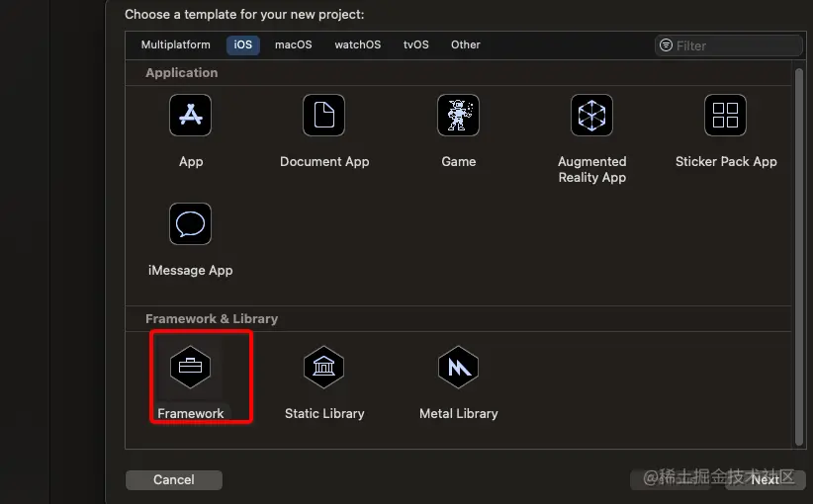Click the "Game" label text

(x=458, y=162)
